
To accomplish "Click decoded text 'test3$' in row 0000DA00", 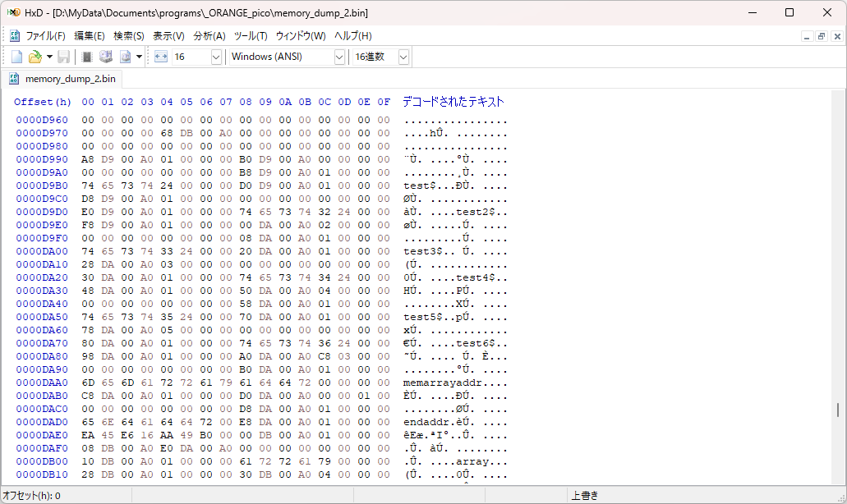I will pyautogui.click(x=423, y=251).
